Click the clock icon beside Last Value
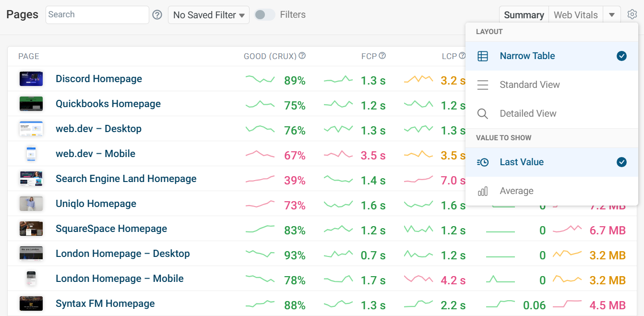644x316 pixels. (483, 162)
